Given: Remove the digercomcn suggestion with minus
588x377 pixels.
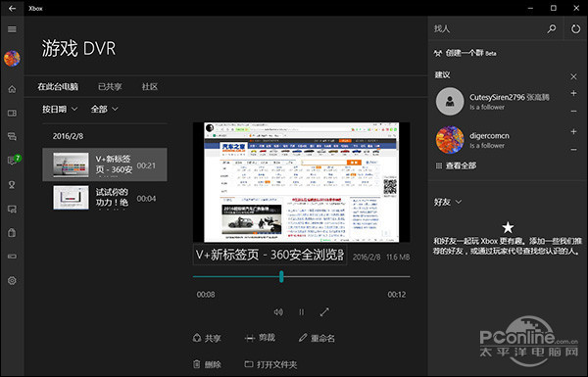Looking at the screenshot, I should (x=573, y=150).
